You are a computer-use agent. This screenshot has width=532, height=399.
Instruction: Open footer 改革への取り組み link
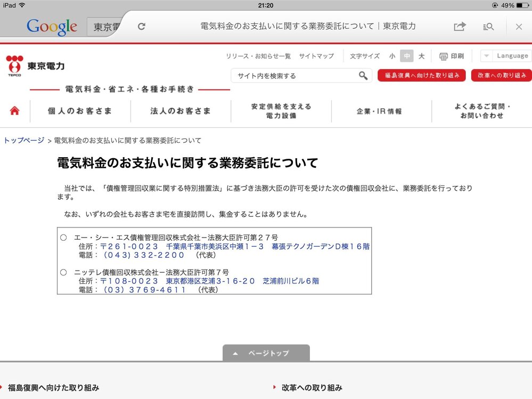point(312,387)
